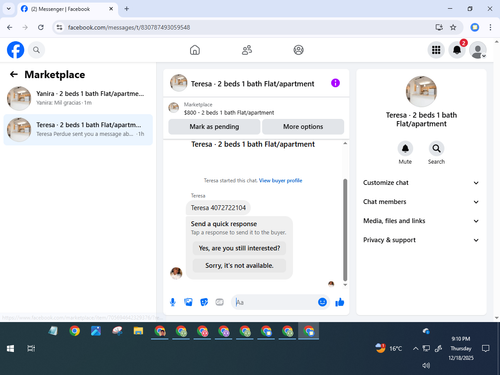Image resolution: width=500 pixels, height=375 pixels.
Task: Click the chat scrollbar thumb
Action: pyautogui.click(x=345, y=230)
